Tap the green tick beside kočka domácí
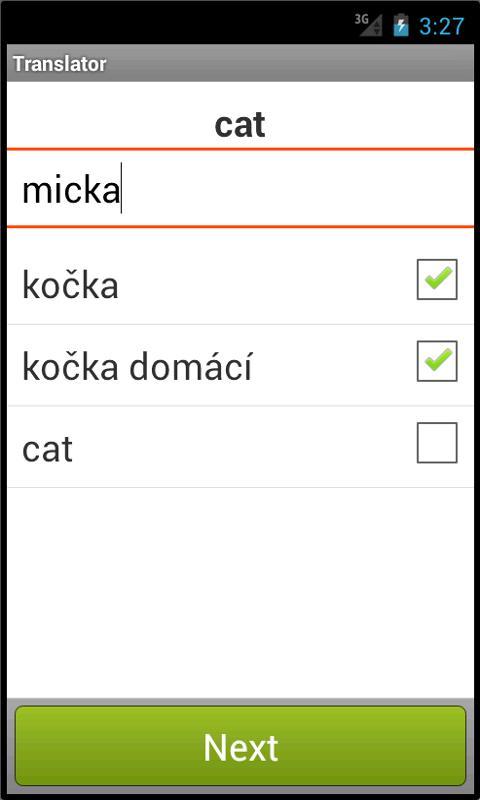Screen dimensions: 480x800 pos(438,360)
